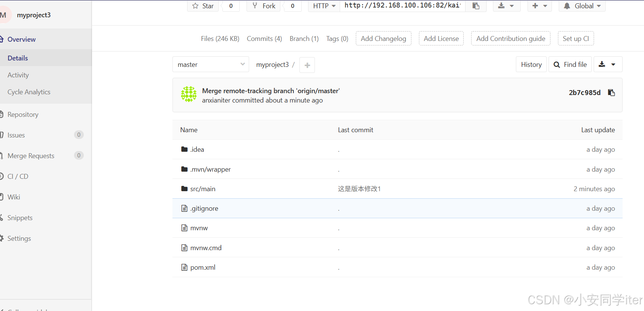Select Details in the sidebar
Screen dimensions: 644x311
click(x=18, y=58)
